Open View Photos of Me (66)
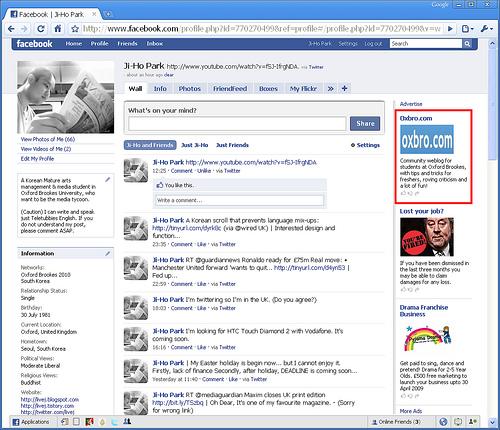Viewport: 500px width, 430px height. [48, 139]
